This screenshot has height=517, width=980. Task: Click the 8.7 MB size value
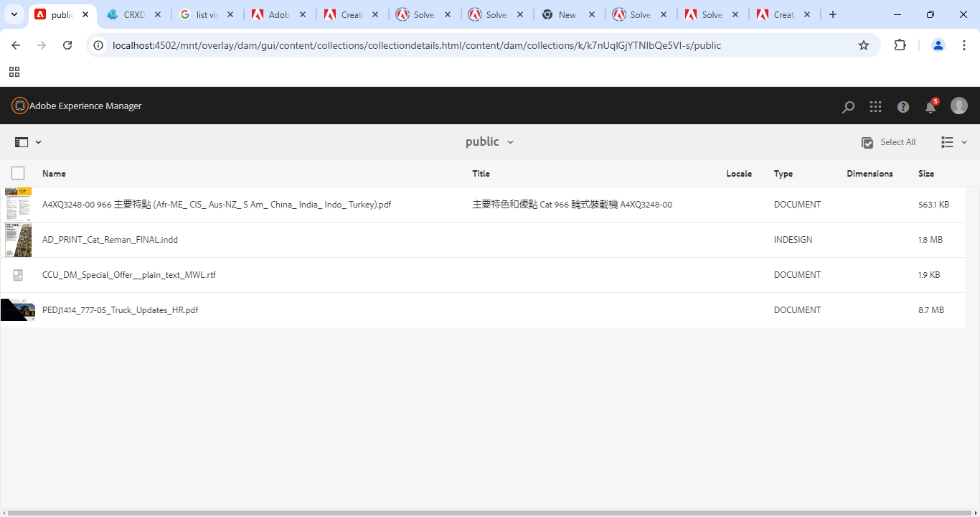tap(931, 310)
